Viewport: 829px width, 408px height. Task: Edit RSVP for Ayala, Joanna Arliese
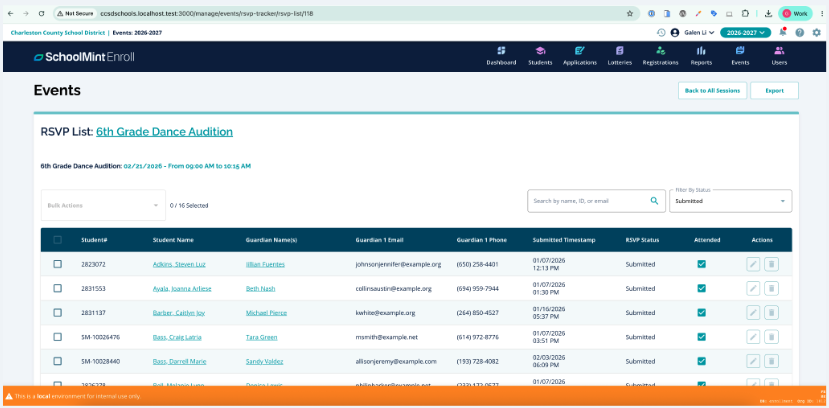tap(753, 289)
